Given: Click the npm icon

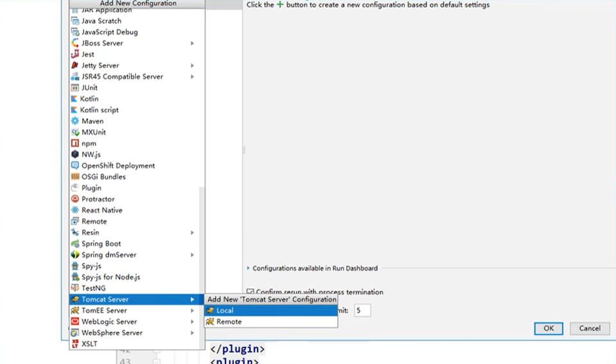Looking at the screenshot, I should tap(75, 143).
